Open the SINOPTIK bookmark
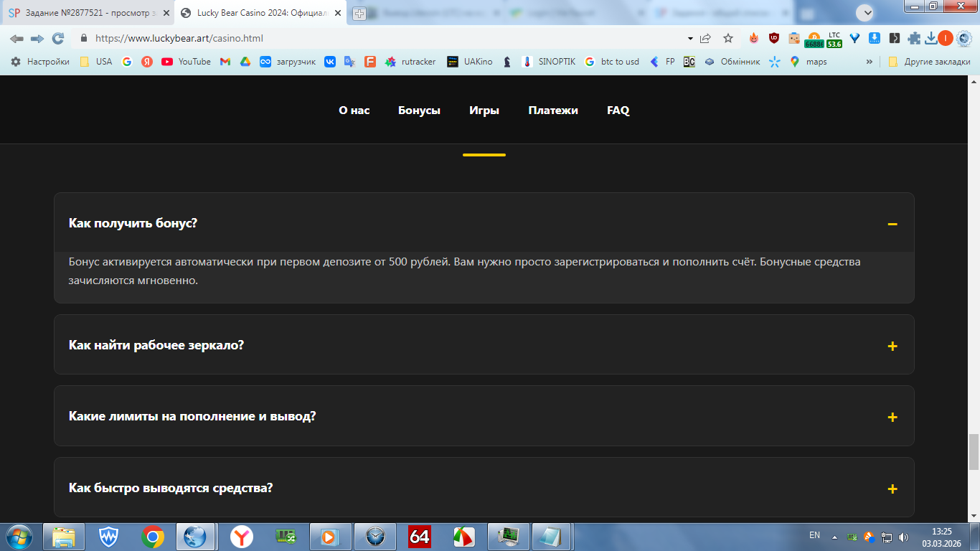980x551 pixels. point(549,62)
